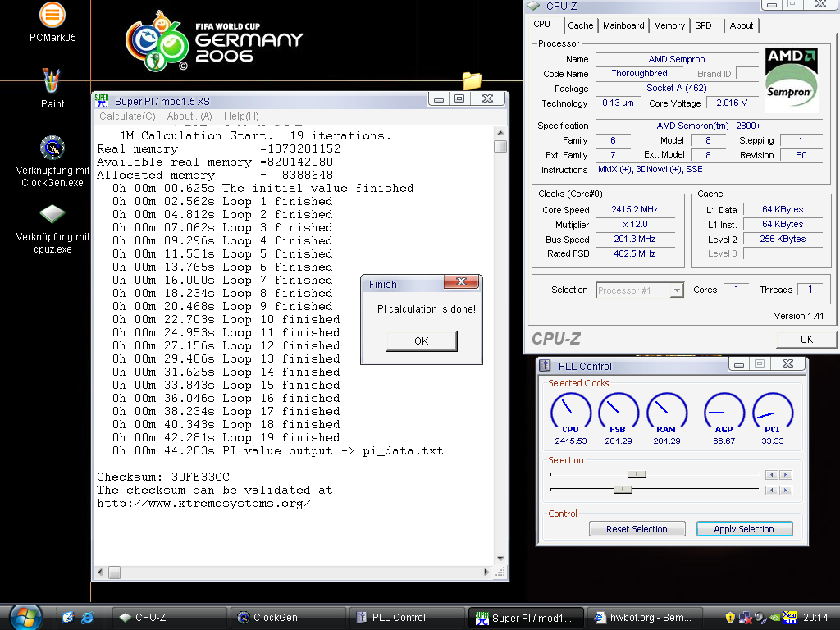Close the Finish dialog with X

coord(461,282)
